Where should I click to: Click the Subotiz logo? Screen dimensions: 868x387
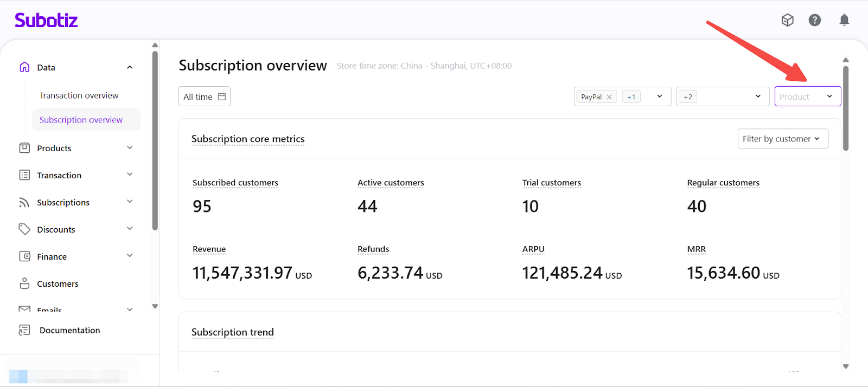pyautogui.click(x=46, y=21)
